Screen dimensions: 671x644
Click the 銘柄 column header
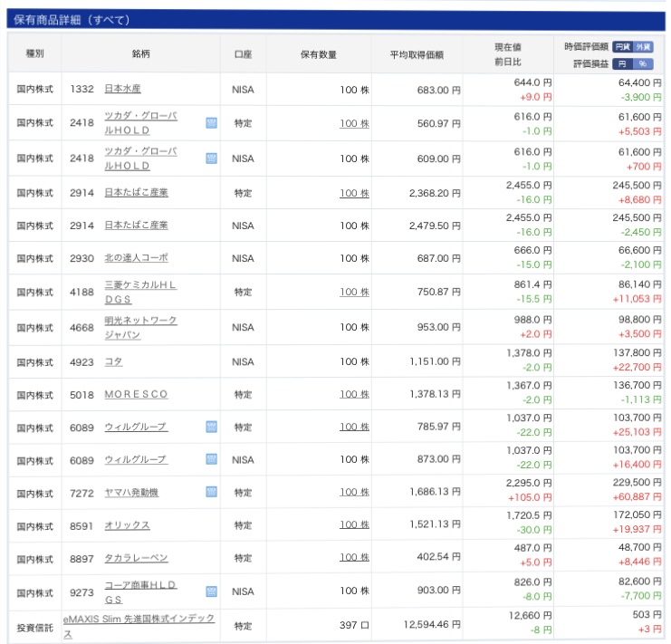click(140, 53)
